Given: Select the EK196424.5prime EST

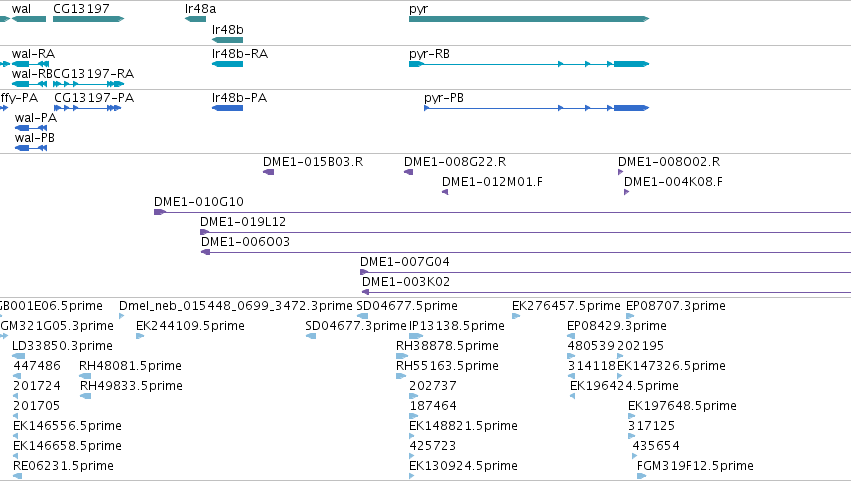Looking at the screenshot, I should click(x=573, y=396).
